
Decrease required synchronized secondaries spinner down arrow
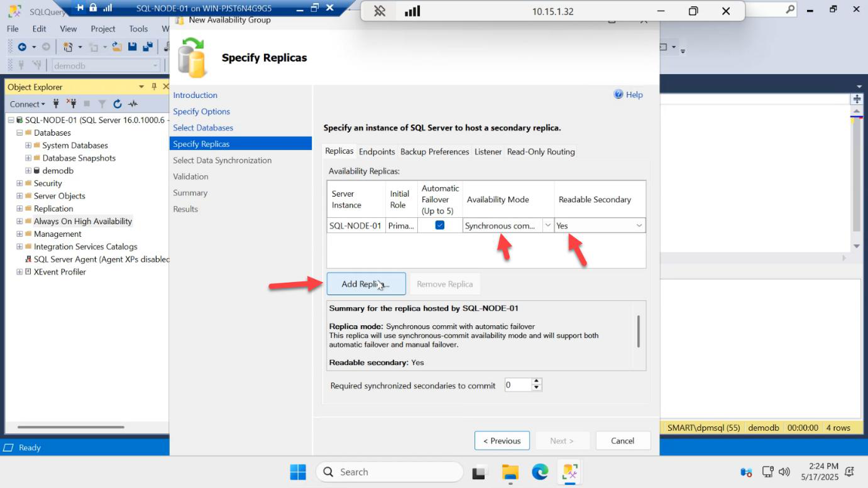(536, 388)
